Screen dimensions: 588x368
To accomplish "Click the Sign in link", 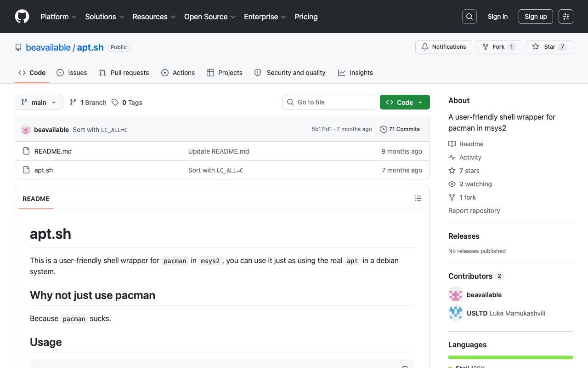I will coord(498,17).
